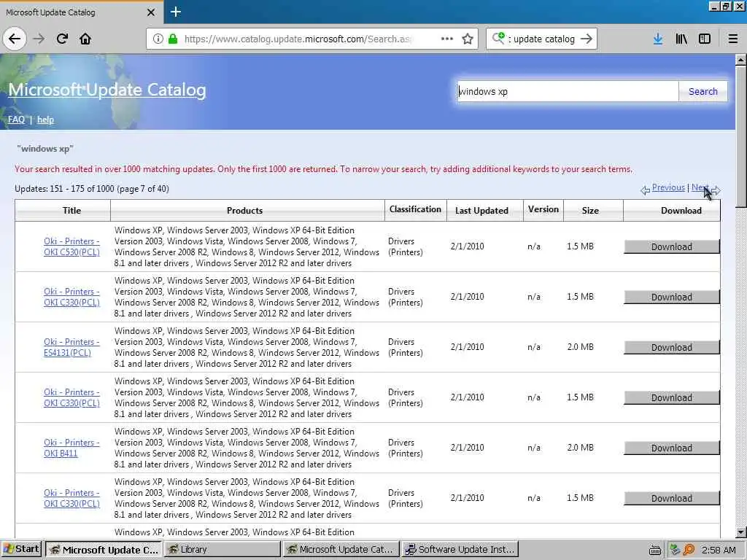Open the FAQ link

(x=16, y=120)
